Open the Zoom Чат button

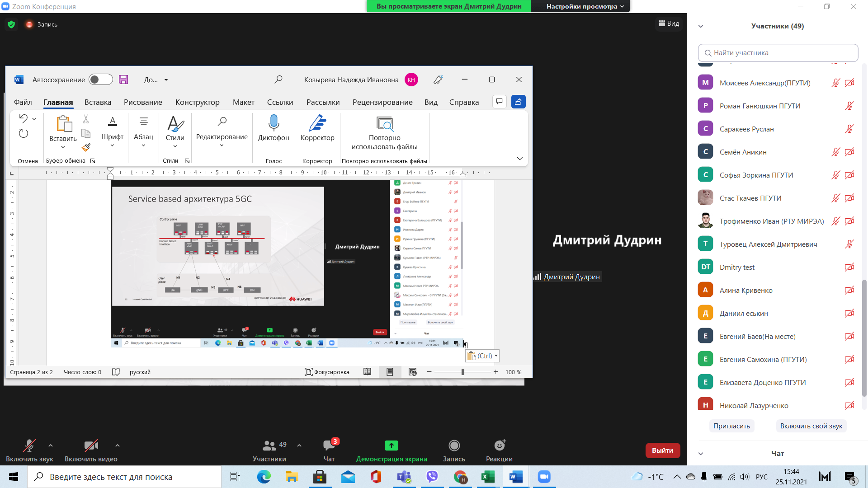(x=329, y=450)
